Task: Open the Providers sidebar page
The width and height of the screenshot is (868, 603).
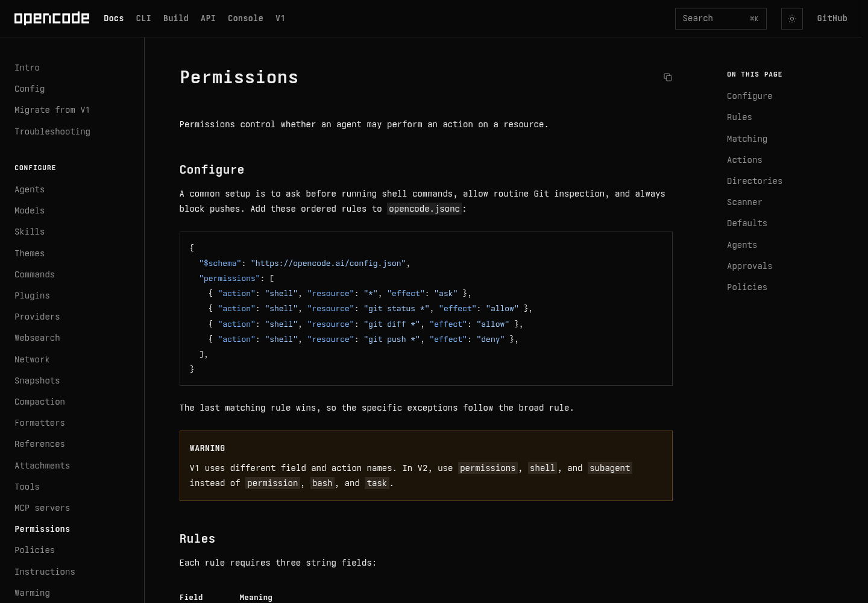Action: 37,317
